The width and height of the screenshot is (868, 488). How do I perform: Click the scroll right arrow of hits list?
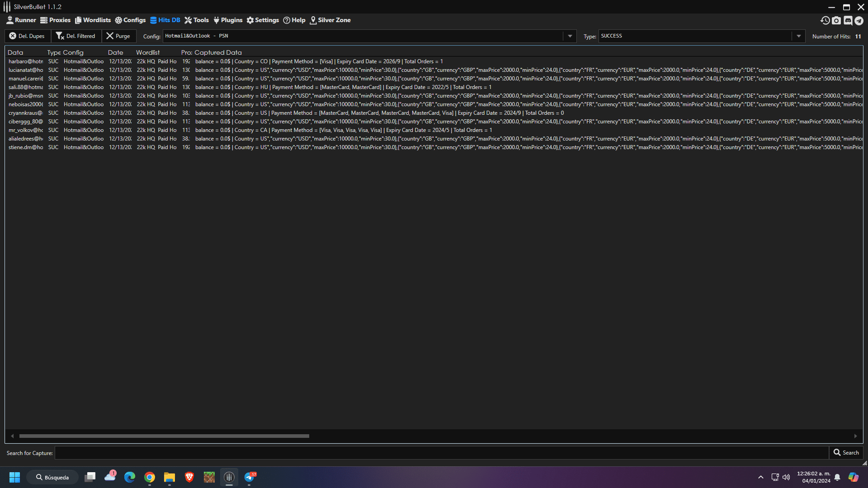(x=855, y=436)
